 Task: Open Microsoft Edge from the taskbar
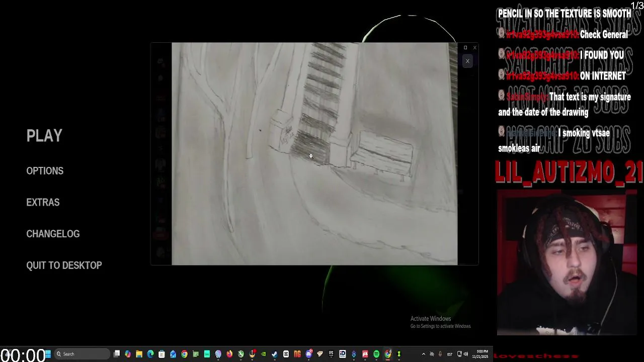click(150, 354)
